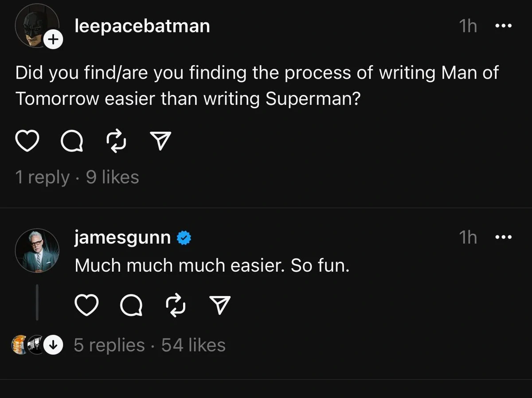Show the '5 replies' thread under jamesgunn
The image size is (532, 398).
[109, 345]
